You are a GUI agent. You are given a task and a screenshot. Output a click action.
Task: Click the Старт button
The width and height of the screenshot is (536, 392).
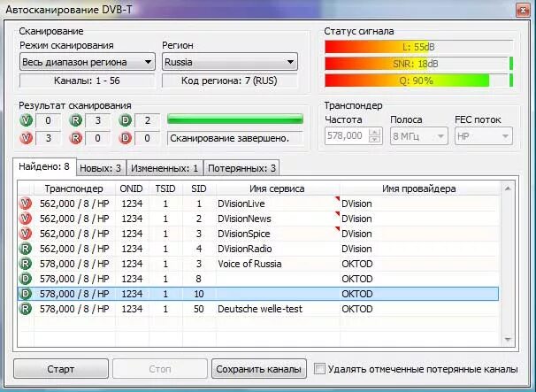coord(61,369)
